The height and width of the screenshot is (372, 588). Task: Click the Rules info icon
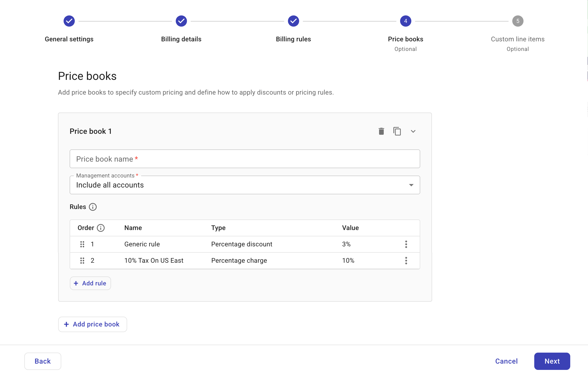tap(93, 207)
